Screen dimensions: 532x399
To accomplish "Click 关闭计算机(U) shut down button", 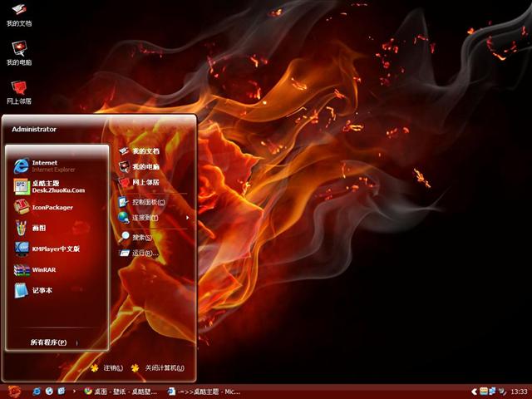I will coord(158,367).
